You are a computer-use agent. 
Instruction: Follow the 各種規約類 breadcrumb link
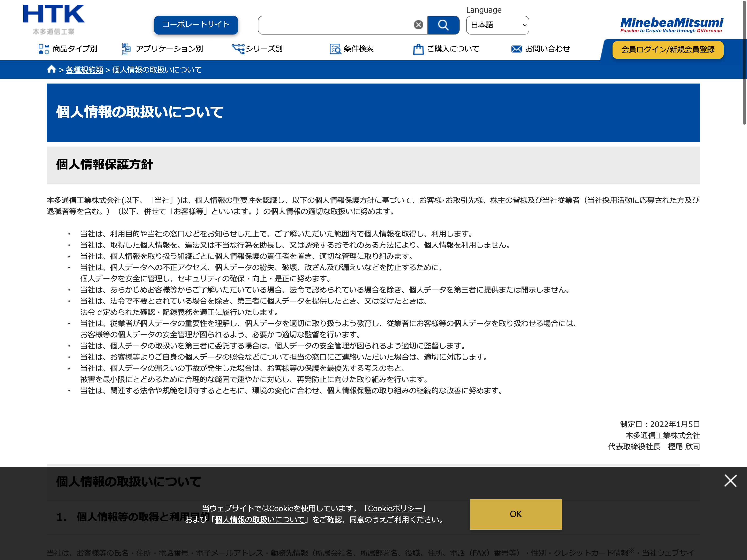click(85, 70)
